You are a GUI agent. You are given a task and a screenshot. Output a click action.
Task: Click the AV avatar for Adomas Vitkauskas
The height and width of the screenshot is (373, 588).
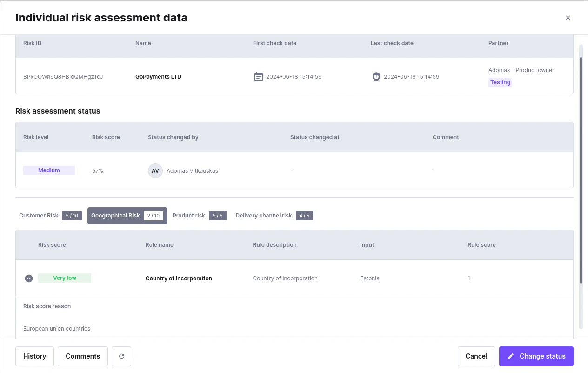click(155, 171)
